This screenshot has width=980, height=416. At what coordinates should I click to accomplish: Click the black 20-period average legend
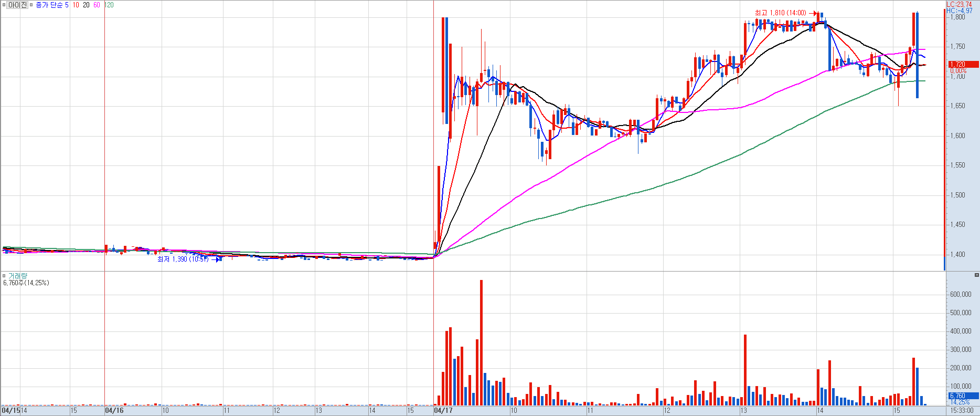point(86,5)
